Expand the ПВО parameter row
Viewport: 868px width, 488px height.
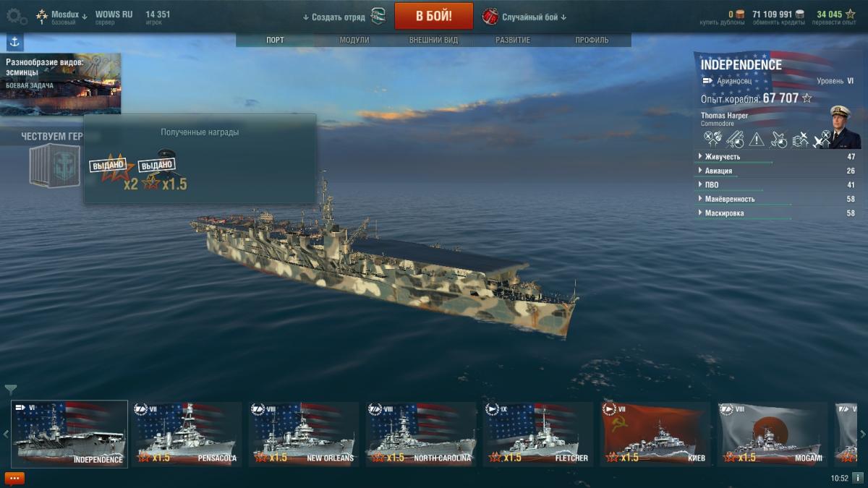tap(775, 185)
